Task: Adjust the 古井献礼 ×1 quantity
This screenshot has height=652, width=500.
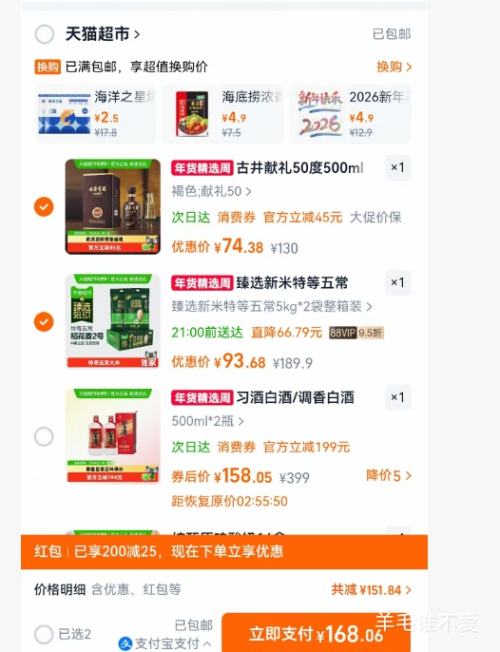Action: [398, 168]
